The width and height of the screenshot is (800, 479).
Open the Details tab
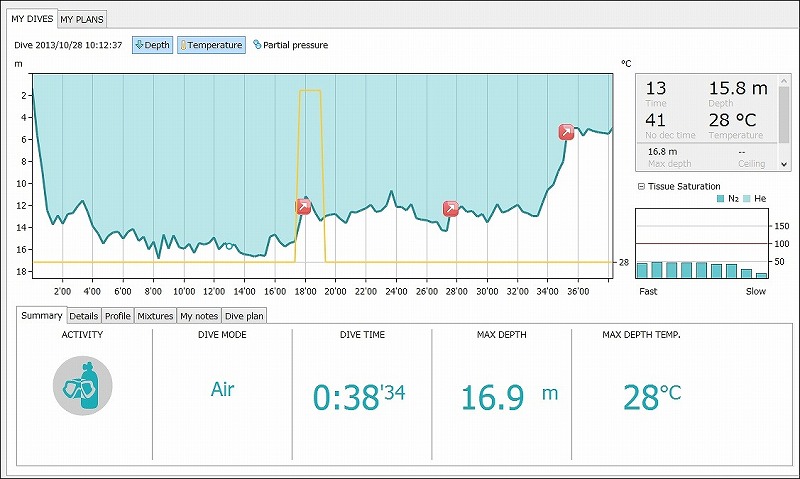[x=84, y=316]
